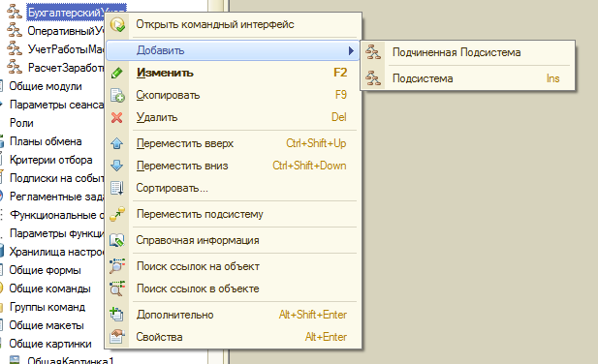
Task: Click the Move subsystem icon
Action: pos(117,214)
